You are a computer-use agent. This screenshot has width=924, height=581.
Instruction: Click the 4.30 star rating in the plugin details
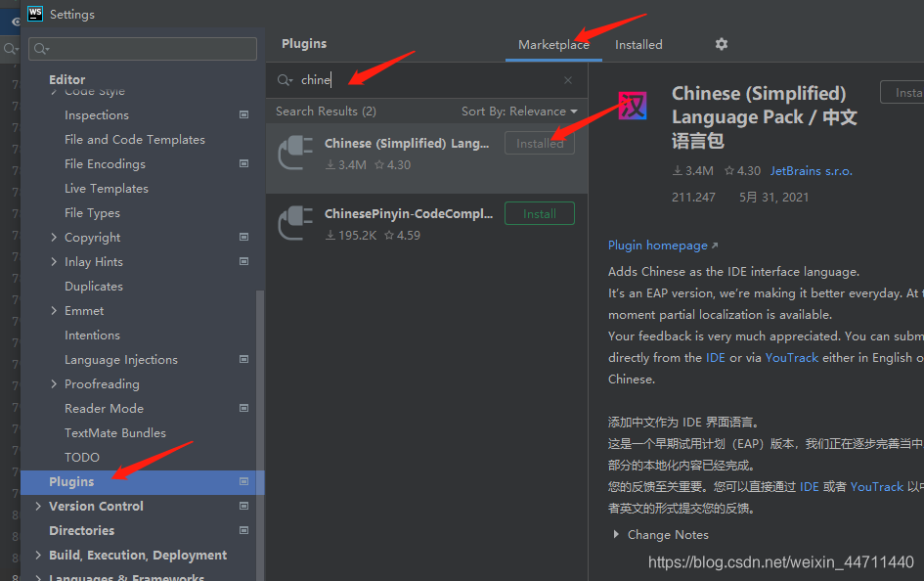click(x=742, y=171)
